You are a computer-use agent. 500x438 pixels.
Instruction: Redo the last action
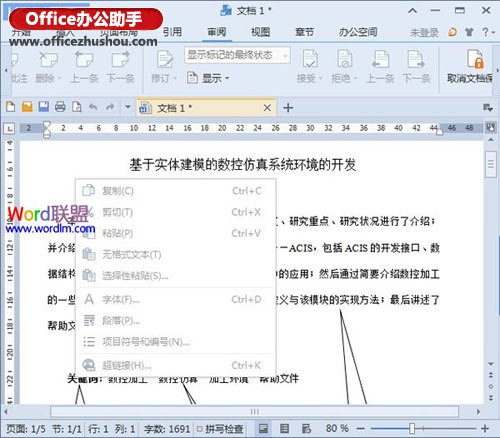(x=110, y=107)
